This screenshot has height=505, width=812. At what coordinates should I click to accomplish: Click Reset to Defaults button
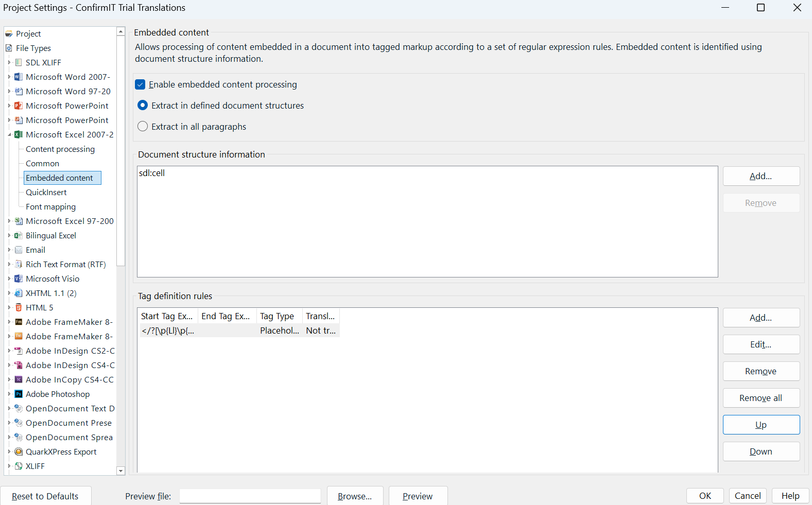coord(45,496)
